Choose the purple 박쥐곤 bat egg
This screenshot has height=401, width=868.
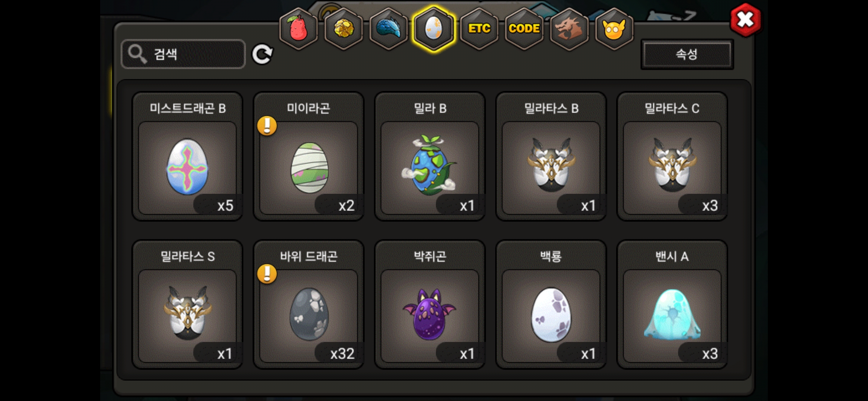[x=430, y=304]
